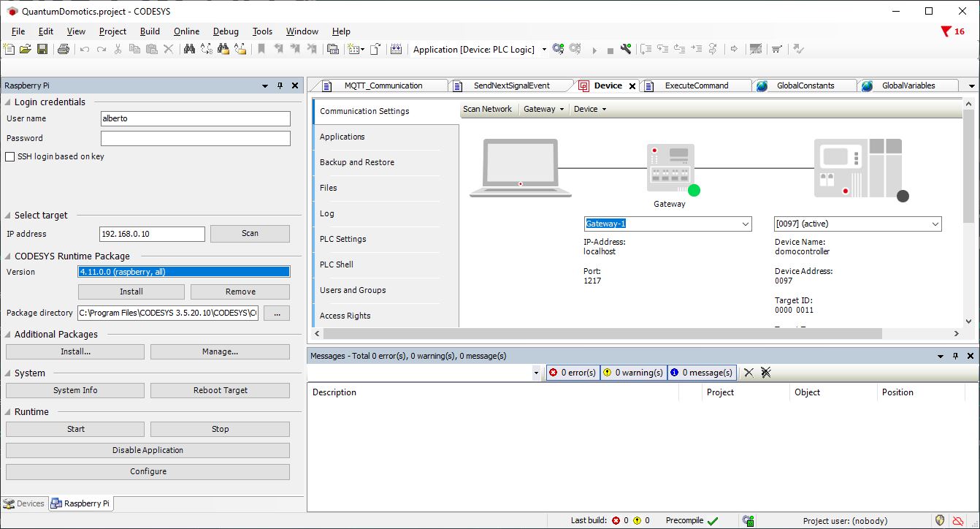The width and height of the screenshot is (980, 529).
Task: Click inside the IP address field
Action: click(151, 233)
